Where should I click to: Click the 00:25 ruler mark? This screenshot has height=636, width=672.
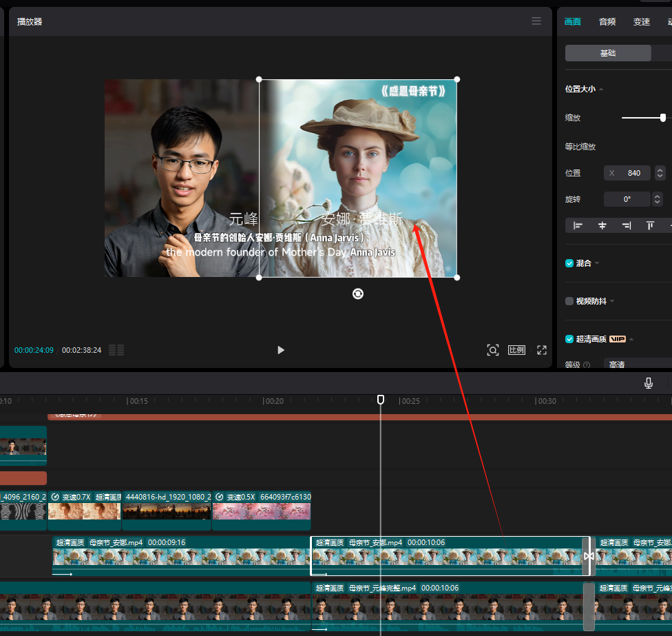coord(410,401)
